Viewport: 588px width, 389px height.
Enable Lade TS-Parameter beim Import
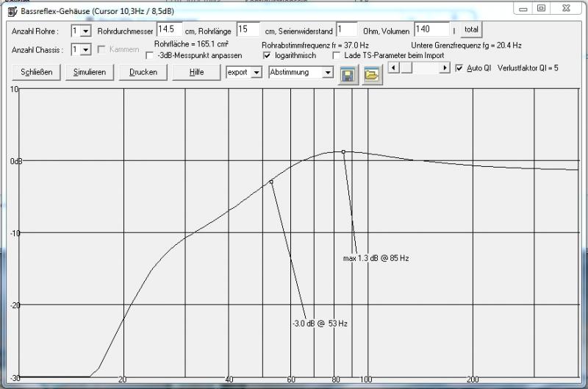coord(337,56)
